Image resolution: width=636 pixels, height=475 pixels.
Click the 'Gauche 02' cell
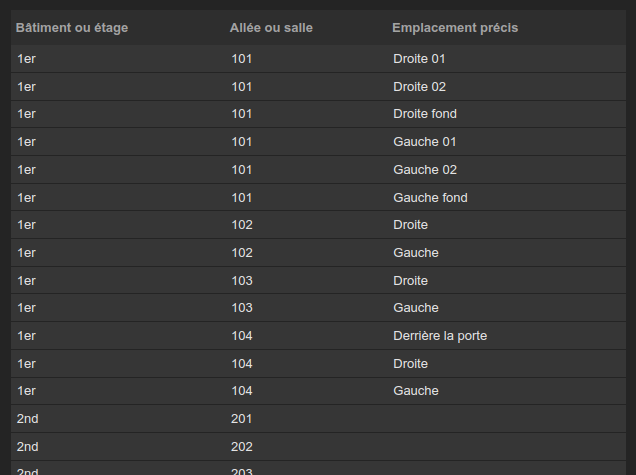425,170
